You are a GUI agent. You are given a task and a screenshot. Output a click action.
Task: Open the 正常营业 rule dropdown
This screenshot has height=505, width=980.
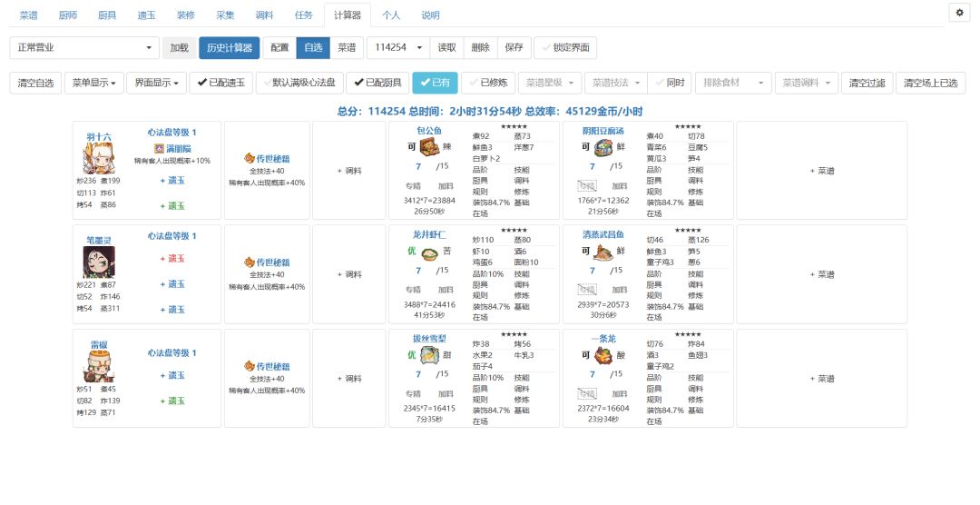84,47
